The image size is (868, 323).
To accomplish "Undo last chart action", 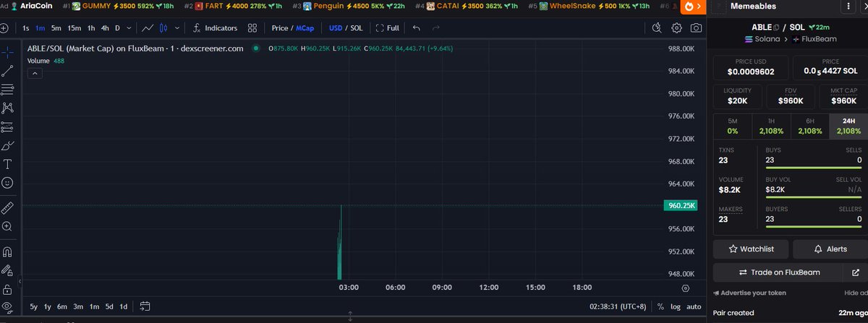I will pyautogui.click(x=416, y=28).
